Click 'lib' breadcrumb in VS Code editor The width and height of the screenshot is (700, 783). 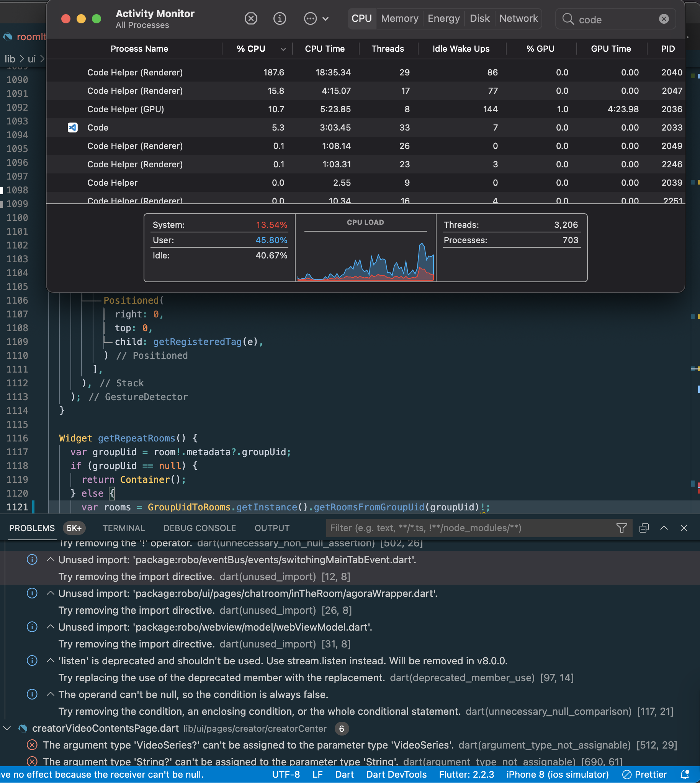tap(10, 59)
